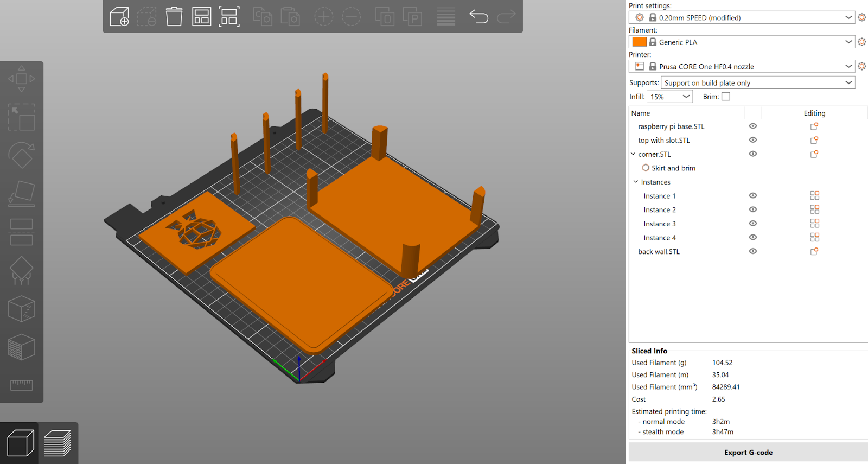Open the Paint-on supports tool
Screen dimensions: 868x464
(x=21, y=271)
